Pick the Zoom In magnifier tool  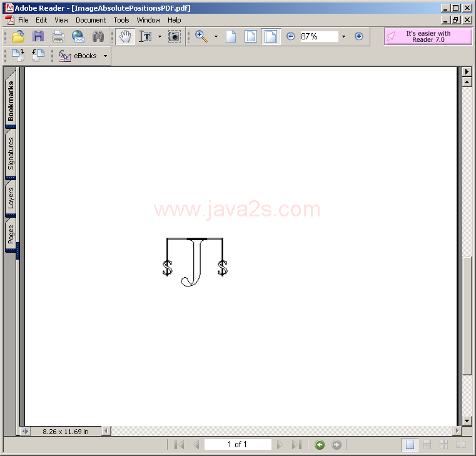click(x=201, y=37)
